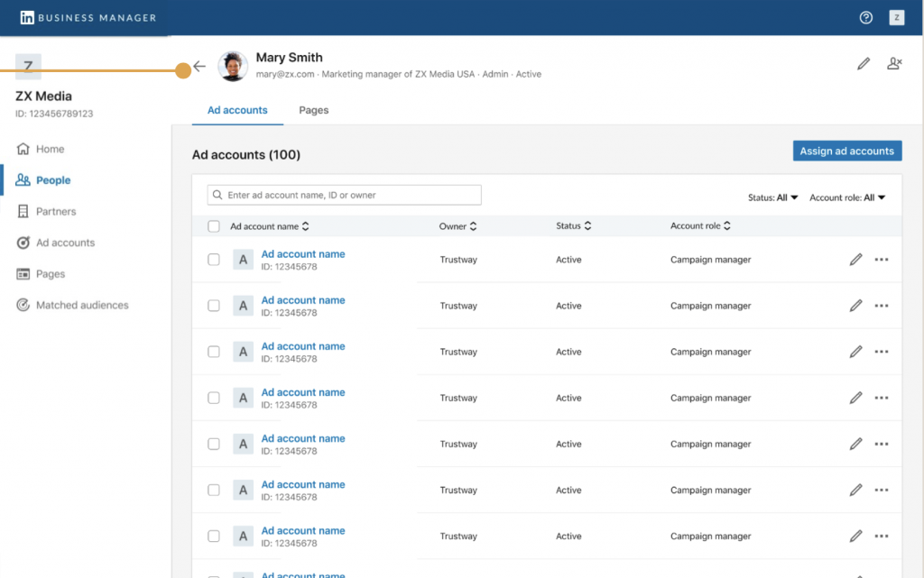Click the Z profile avatar in the top bar

[x=896, y=18]
